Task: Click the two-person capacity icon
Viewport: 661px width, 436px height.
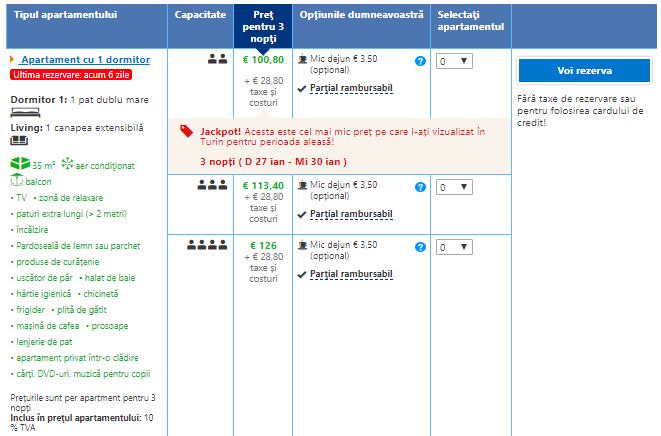Action: point(218,59)
